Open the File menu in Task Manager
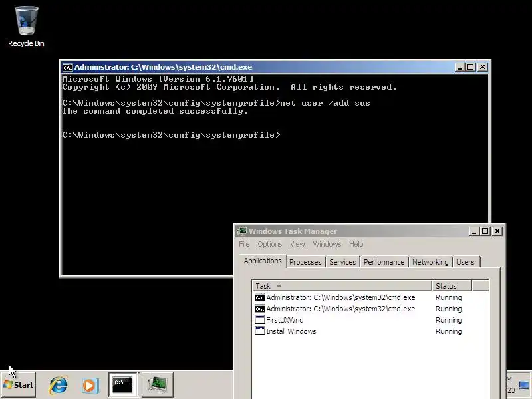The width and height of the screenshot is (532, 399). click(244, 244)
